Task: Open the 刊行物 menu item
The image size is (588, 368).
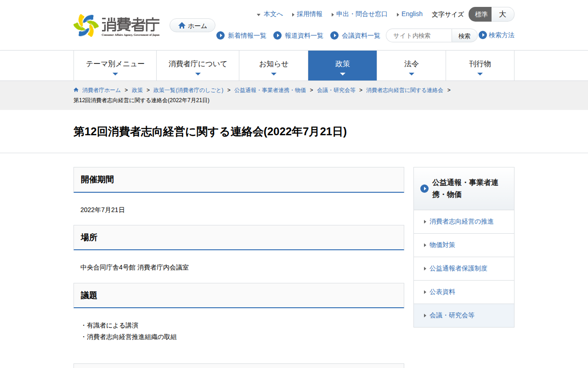Action: tap(480, 66)
